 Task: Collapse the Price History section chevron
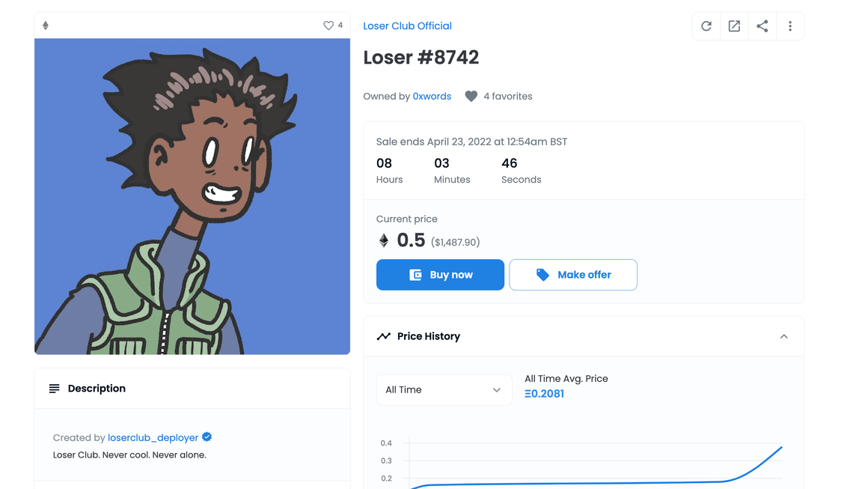(784, 336)
